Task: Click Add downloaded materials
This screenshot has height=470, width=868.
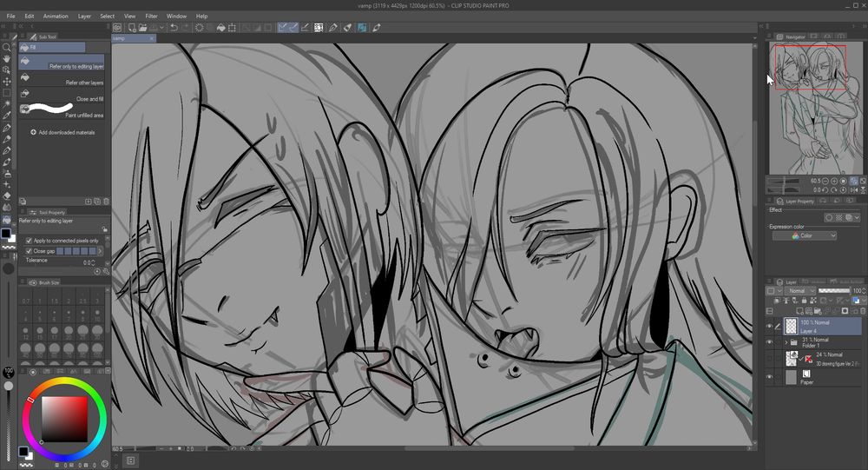Action: click(x=62, y=132)
